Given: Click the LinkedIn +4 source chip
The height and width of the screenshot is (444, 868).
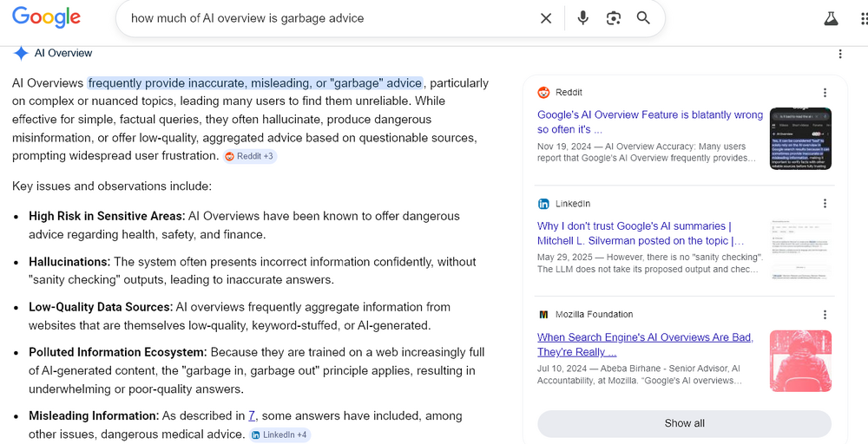Looking at the screenshot, I should pos(279,434).
